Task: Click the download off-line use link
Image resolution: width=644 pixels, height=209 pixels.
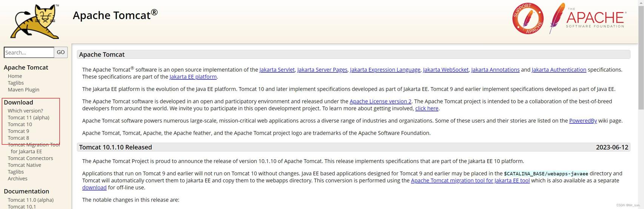Action: 94,188
